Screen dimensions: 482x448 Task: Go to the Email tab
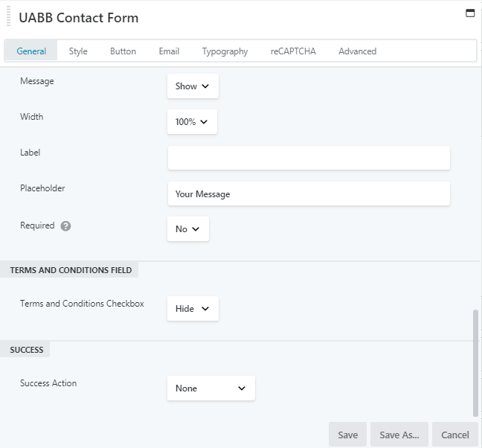[x=169, y=51]
